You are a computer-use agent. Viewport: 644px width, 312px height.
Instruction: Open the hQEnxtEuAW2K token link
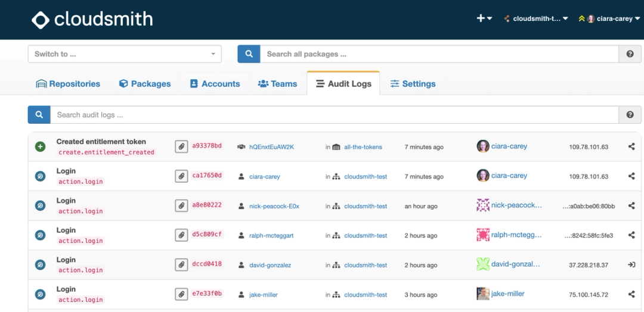(271, 147)
